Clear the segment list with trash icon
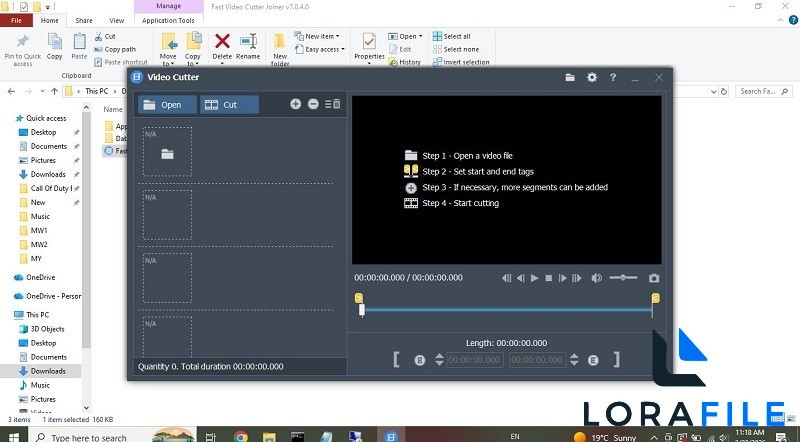Screen dimensions: 800x442 tap(333, 104)
